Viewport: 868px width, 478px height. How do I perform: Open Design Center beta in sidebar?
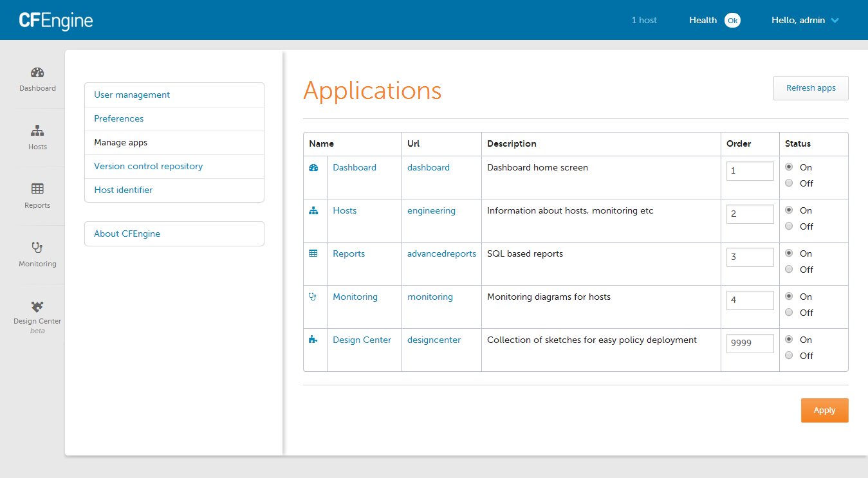click(x=37, y=317)
